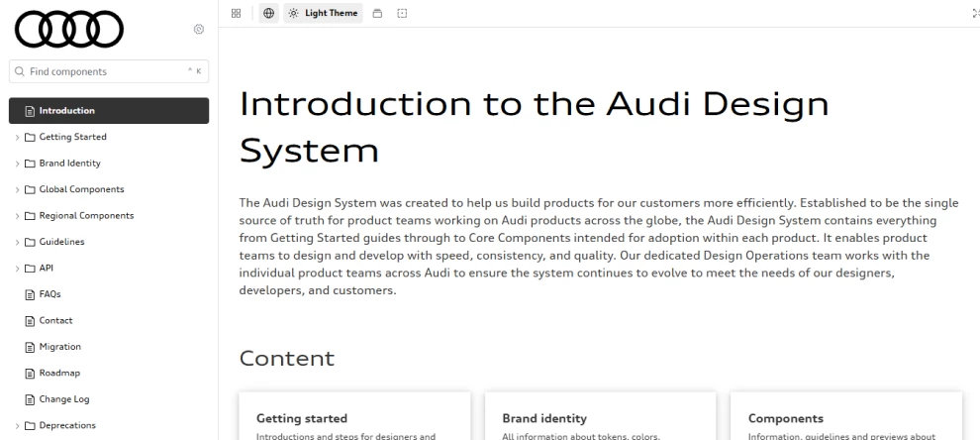The image size is (980, 440).
Task: Open the Roadmap page
Action: click(x=59, y=373)
